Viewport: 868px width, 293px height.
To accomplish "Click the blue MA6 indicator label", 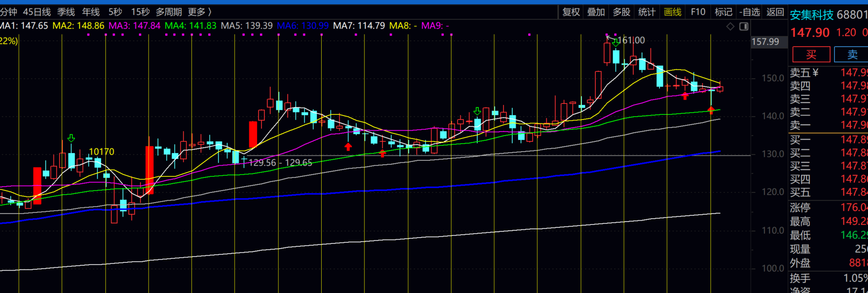I will (x=302, y=26).
